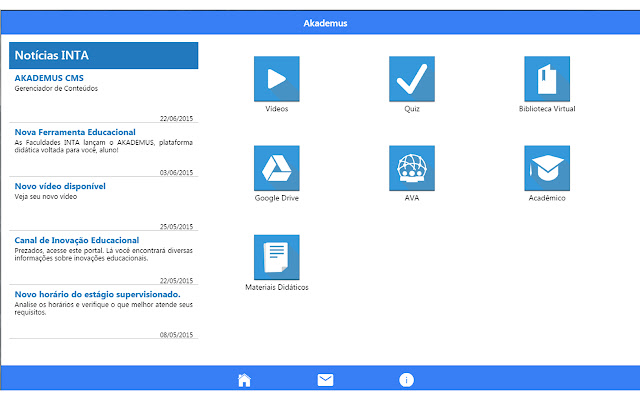Open the Quiz checkmark tile
The image size is (640, 400).
coord(412,79)
